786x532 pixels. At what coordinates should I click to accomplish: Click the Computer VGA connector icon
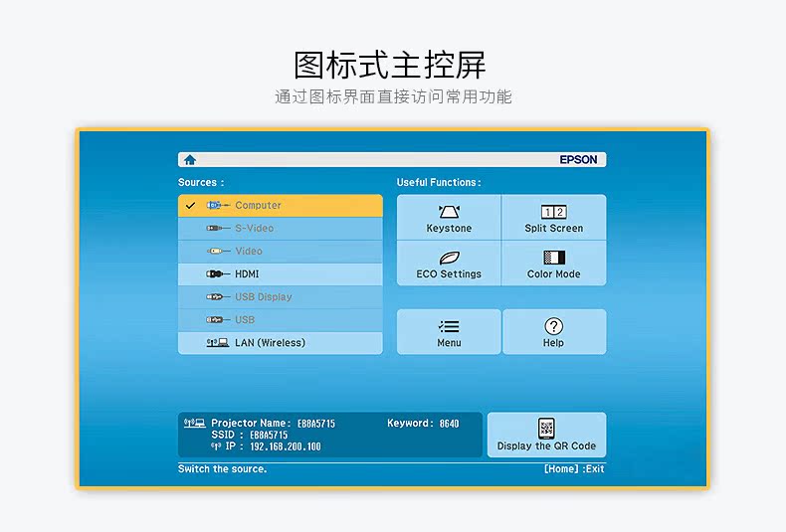click(x=218, y=206)
